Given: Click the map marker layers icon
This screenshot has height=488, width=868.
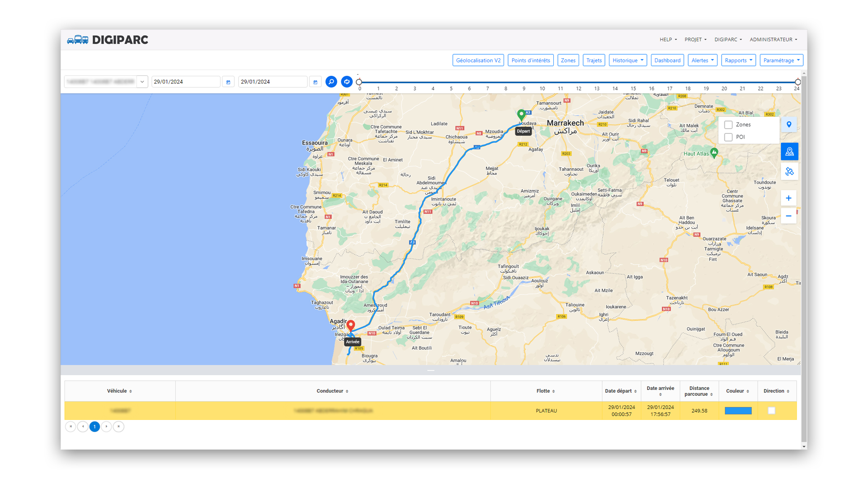Looking at the screenshot, I should pyautogui.click(x=789, y=125).
